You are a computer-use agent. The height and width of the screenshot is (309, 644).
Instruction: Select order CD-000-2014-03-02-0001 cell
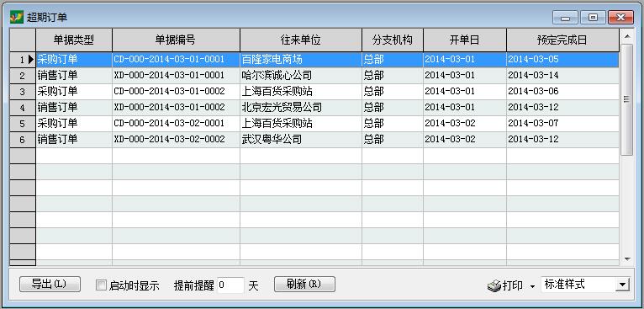tap(176, 124)
